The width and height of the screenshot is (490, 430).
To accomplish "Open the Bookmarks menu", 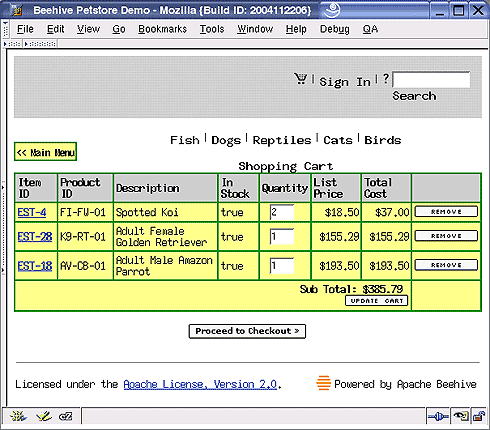I will (162, 29).
